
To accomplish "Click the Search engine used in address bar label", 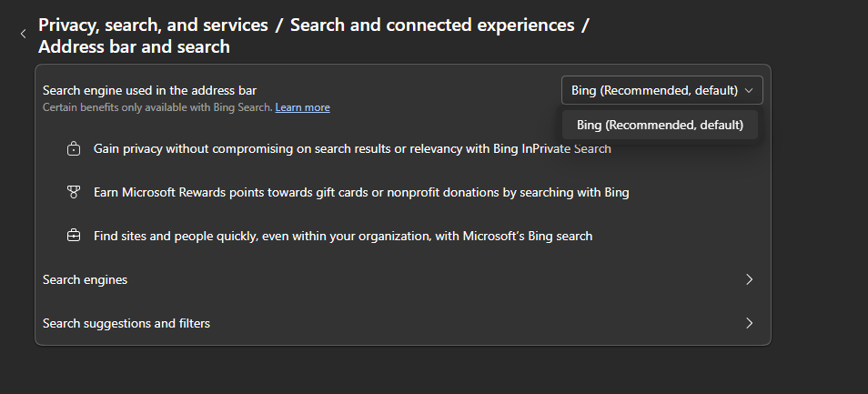I will point(149,90).
